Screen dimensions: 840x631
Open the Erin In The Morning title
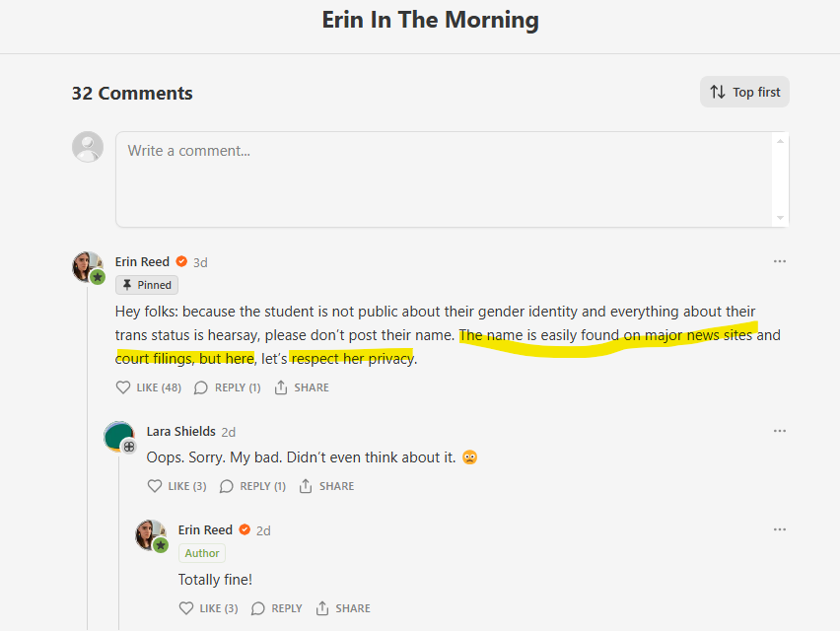(430, 20)
